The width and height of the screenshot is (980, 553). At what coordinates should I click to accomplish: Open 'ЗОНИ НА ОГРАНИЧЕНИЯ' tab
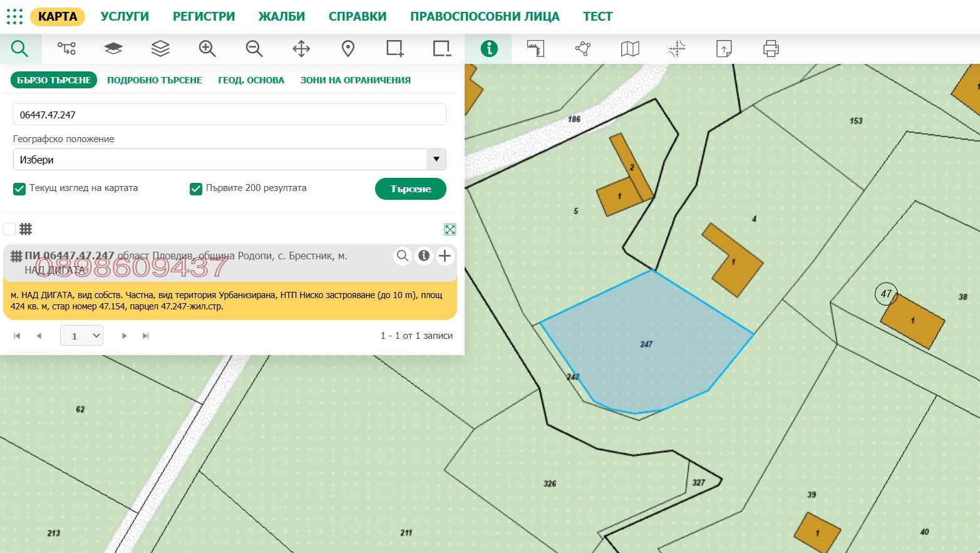click(x=355, y=80)
